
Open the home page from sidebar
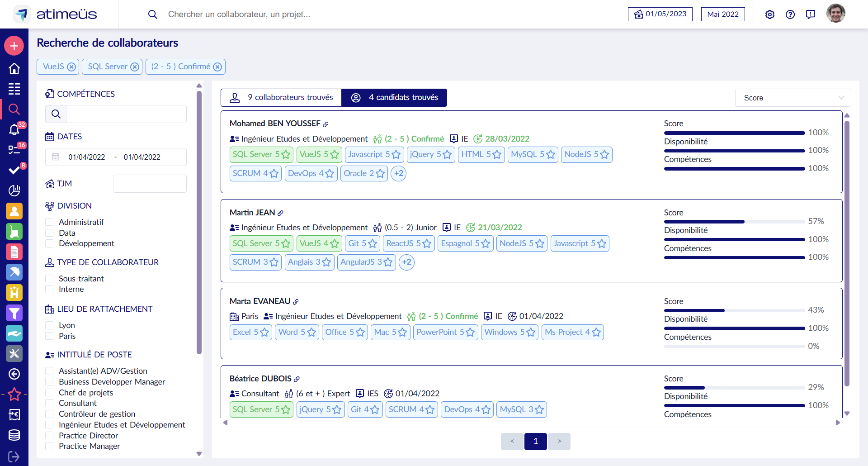click(14, 68)
